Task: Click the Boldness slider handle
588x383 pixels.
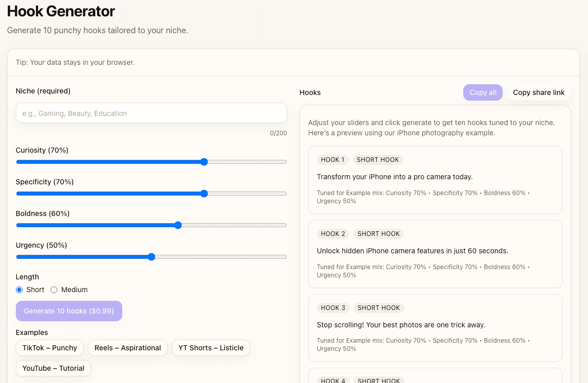Action: click(x=177, y=225)
